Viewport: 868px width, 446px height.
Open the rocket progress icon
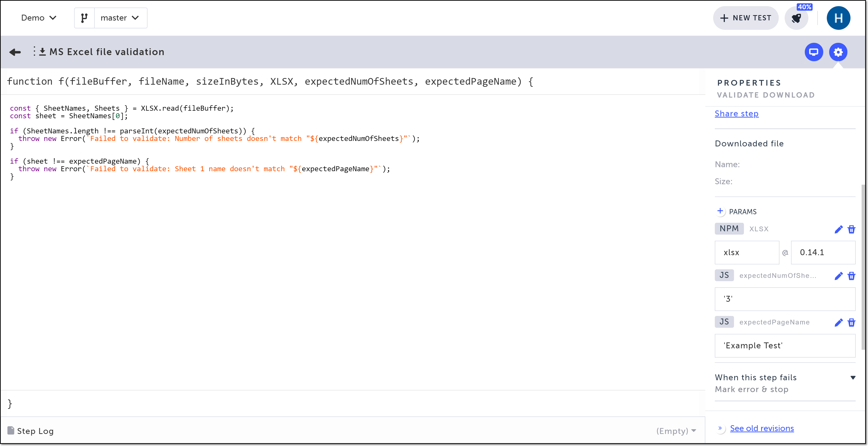pyautogui.click(x=796, y=18)
